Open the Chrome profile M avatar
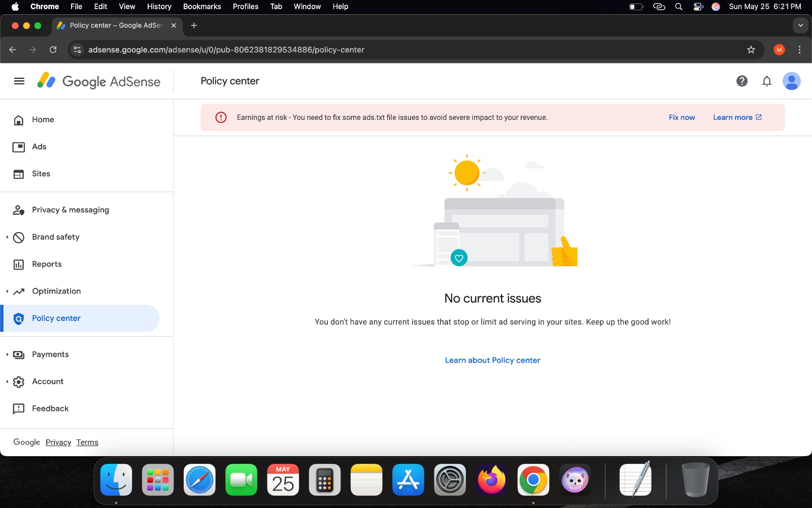The height and width of the screenshot is (508, 812). [x=779, y=50]
